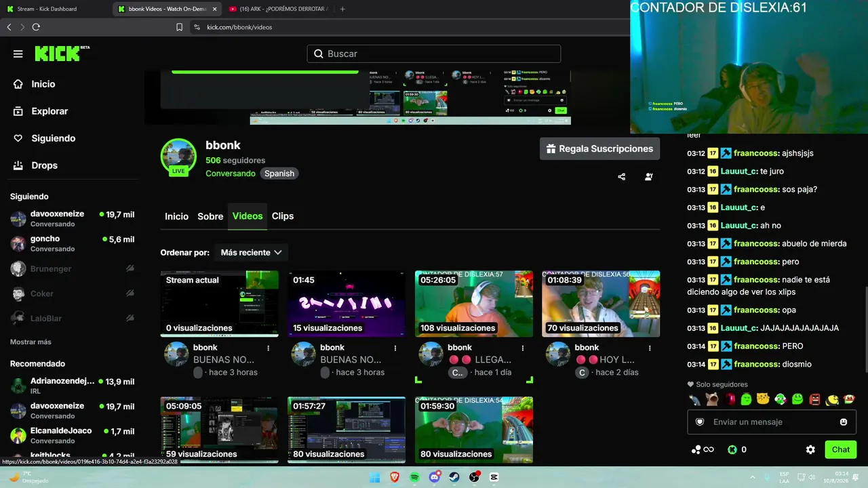868x488 pixels.
Task: Bookmark this page
Action: (180, 27)
